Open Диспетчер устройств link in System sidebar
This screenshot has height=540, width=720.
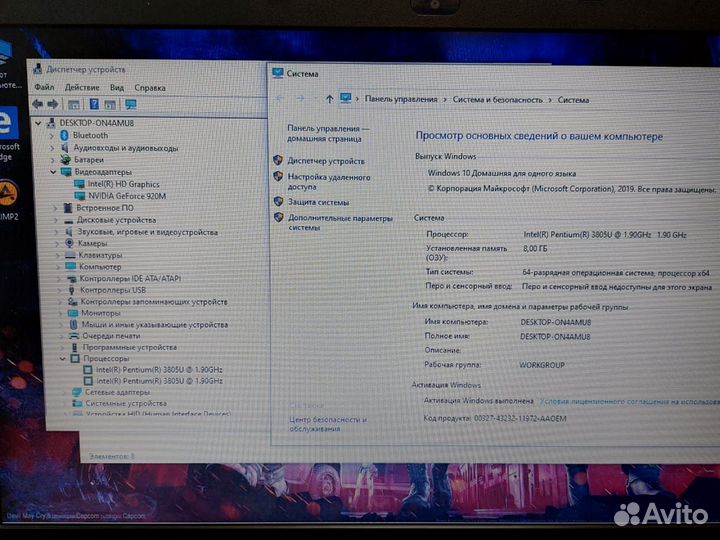(x=326, y=161)
